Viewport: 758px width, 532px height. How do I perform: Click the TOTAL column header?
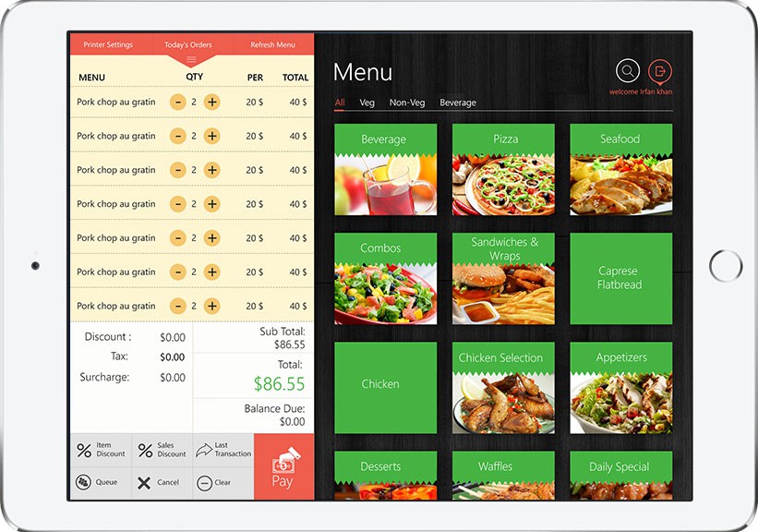click(295, 78)
